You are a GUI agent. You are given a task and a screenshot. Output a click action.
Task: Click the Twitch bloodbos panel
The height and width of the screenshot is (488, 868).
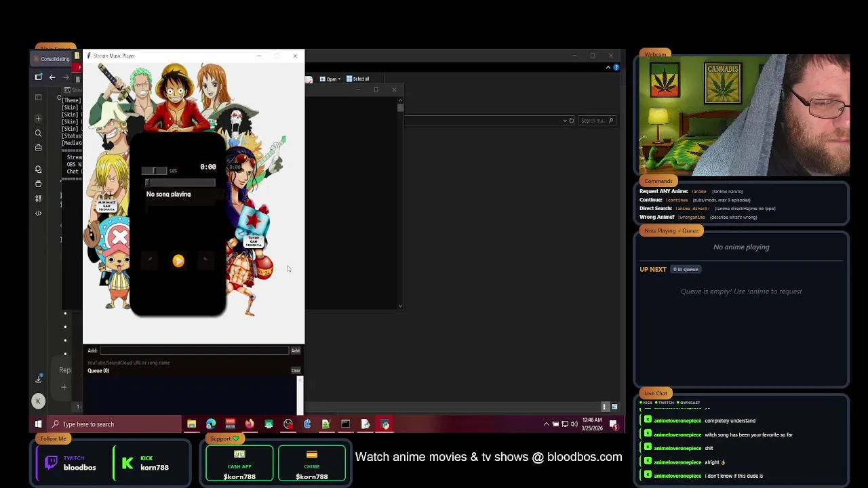(x=71, y=464)
